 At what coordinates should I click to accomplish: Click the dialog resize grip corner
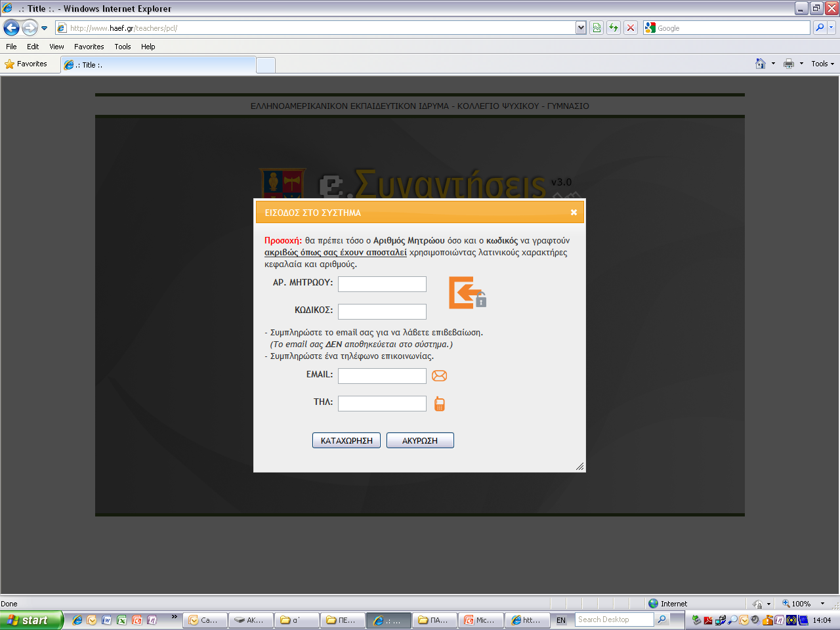pyautogui.click(x=579, y=467)
